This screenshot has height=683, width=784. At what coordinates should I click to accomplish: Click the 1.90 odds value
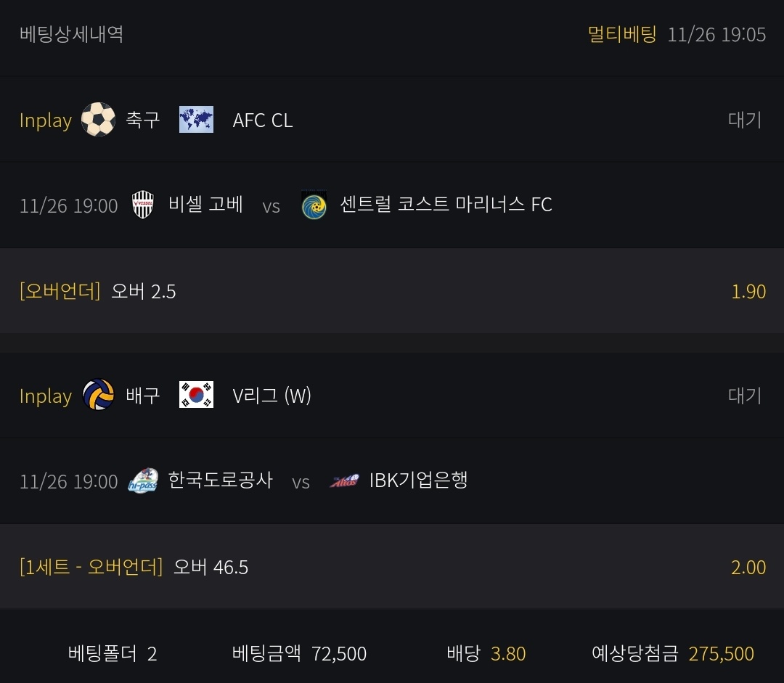coord(748,292)
